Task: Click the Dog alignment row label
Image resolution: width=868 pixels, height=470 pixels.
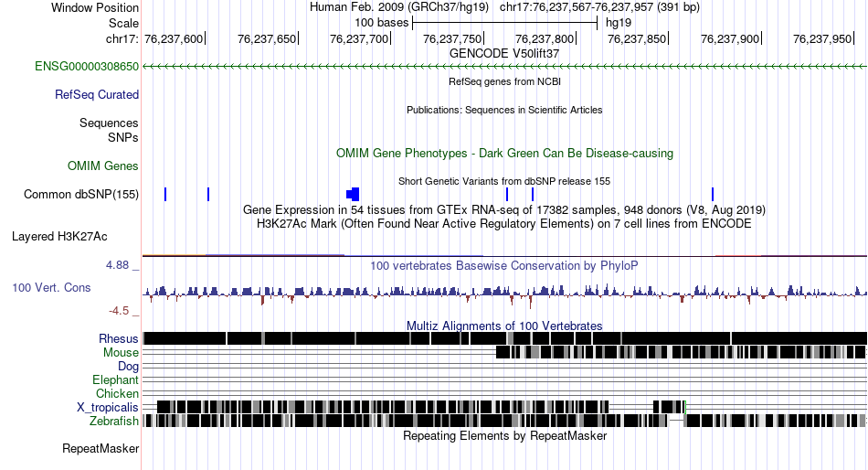Action: (129, 367)
